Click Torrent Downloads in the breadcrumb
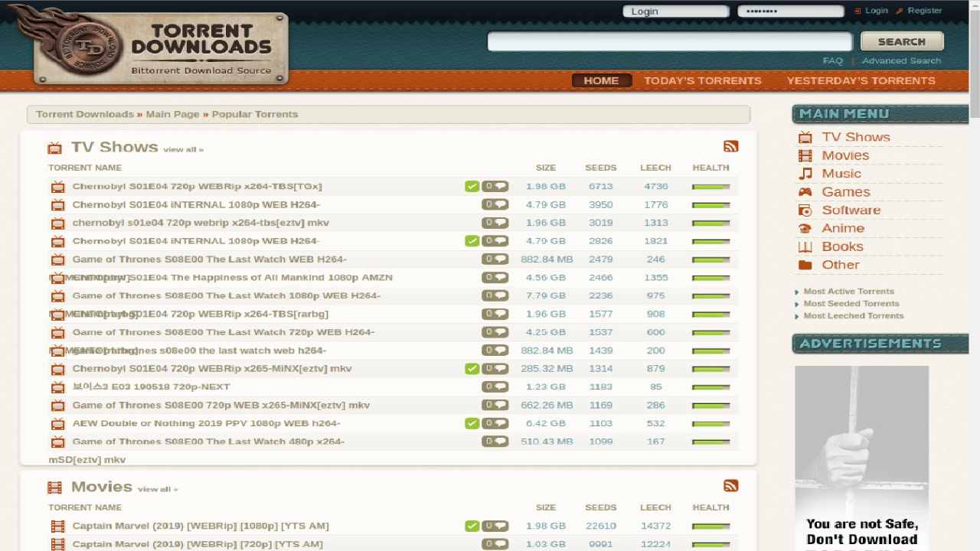This screenshot has height=551, width=980. click(x=85, y=114)
